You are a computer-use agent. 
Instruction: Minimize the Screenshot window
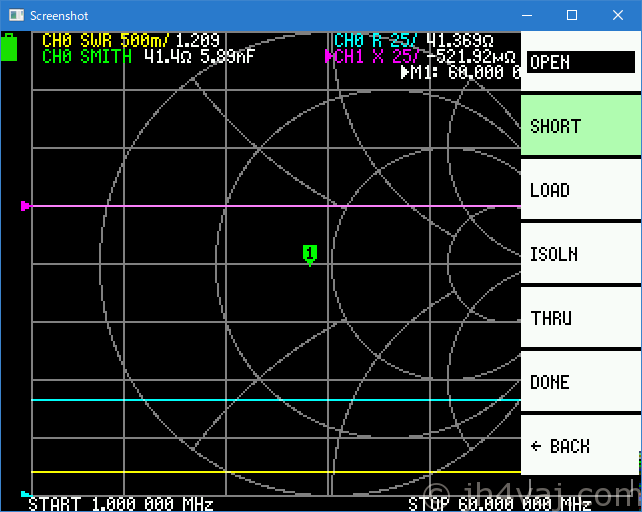coord(527,16)
